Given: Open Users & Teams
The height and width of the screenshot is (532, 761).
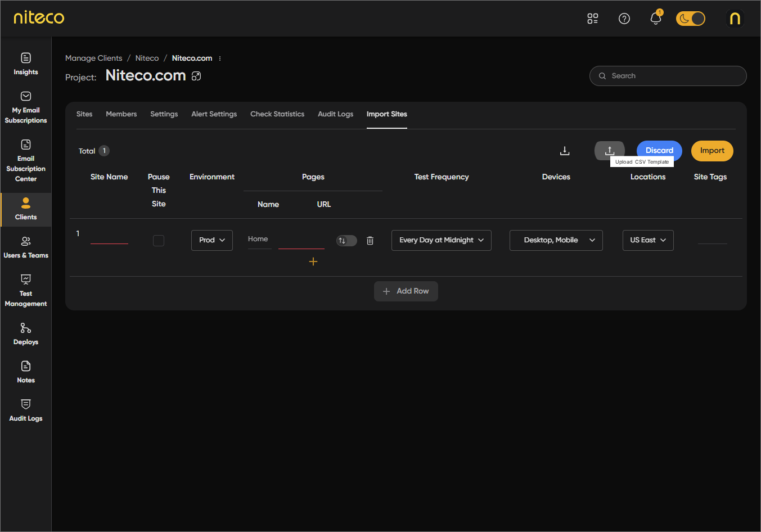Looking at the screenshot, I should tap(26, 247).
